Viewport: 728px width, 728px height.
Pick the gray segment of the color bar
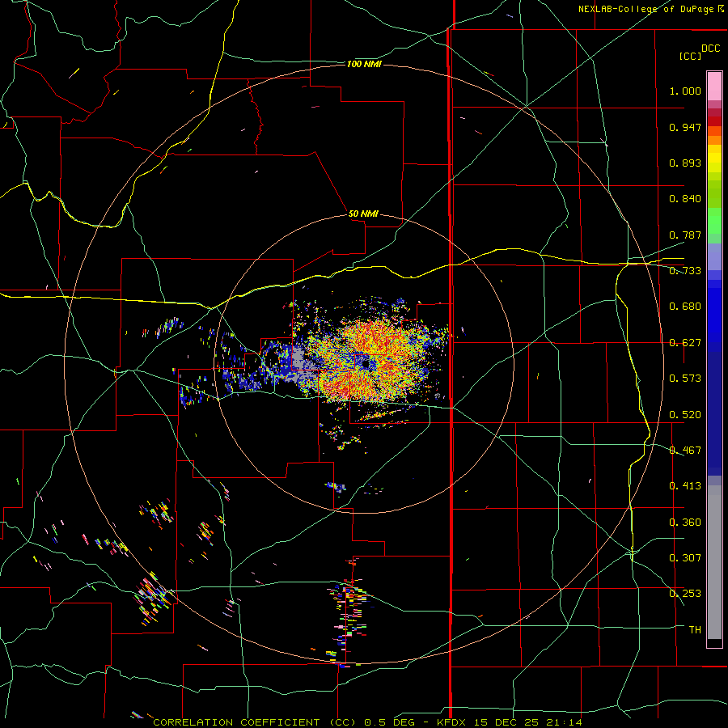[x=714, y=562]
